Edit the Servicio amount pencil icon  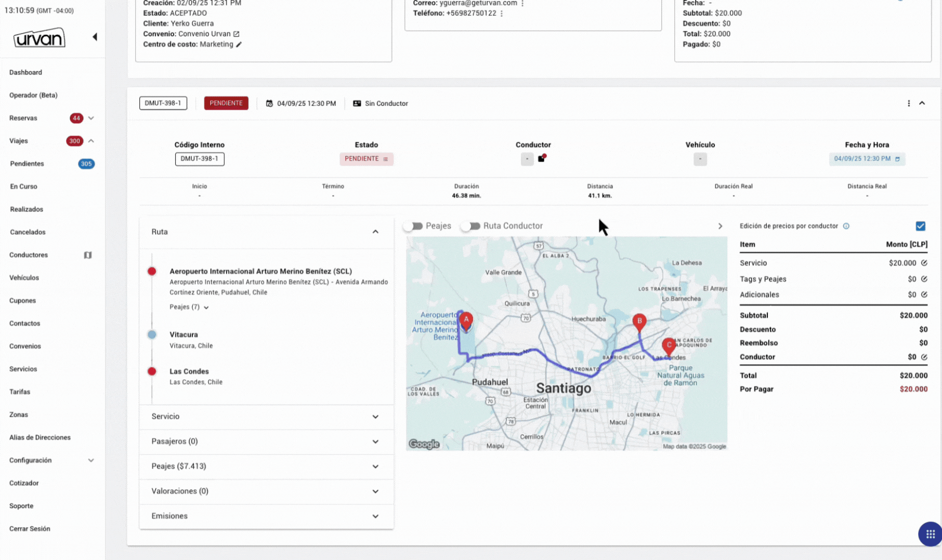(924, 263)
